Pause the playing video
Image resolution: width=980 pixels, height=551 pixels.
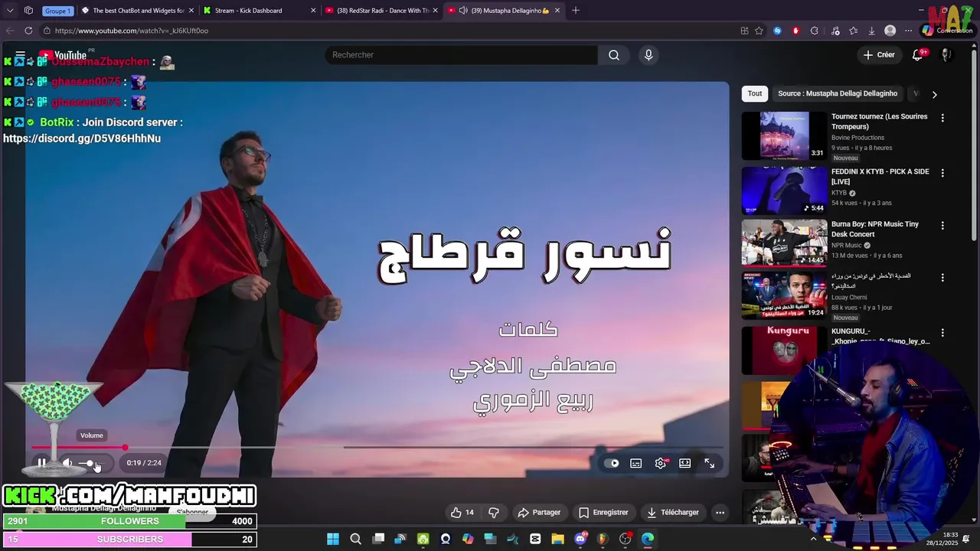pyautogui.click(x=42, y=463)
